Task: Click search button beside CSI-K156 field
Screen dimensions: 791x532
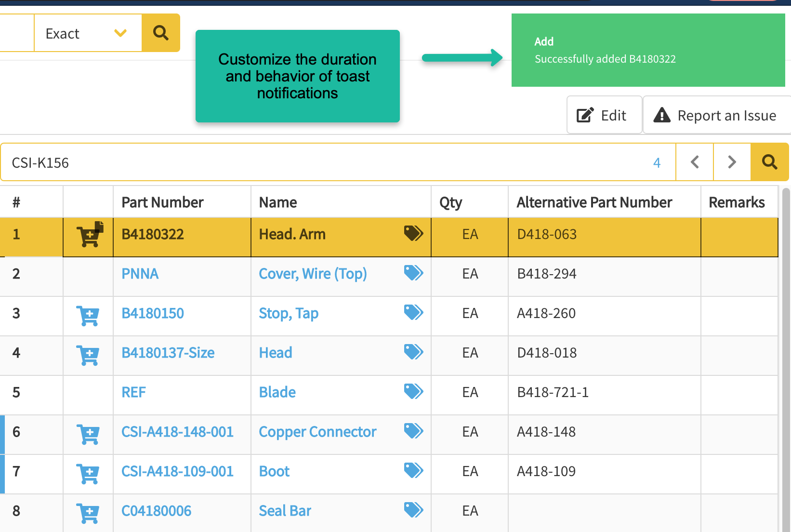Action: coord(769,162)
